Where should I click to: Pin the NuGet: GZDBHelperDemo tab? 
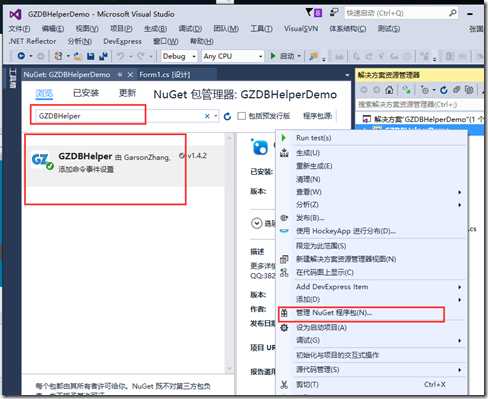click(x=120, y=75)
